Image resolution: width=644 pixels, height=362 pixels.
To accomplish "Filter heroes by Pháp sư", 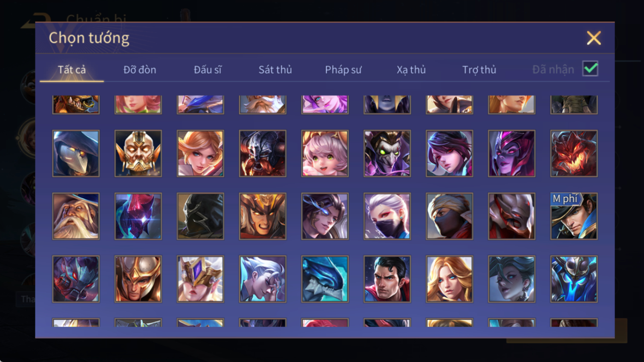I will click(x=343, y=70).
